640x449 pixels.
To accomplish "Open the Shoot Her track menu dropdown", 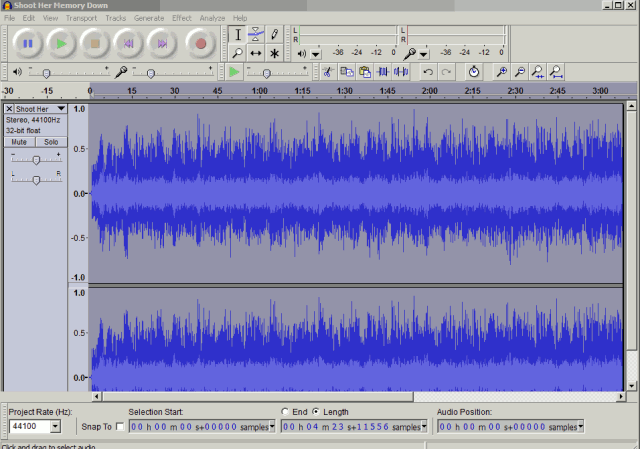I will [x=61, y=109].
